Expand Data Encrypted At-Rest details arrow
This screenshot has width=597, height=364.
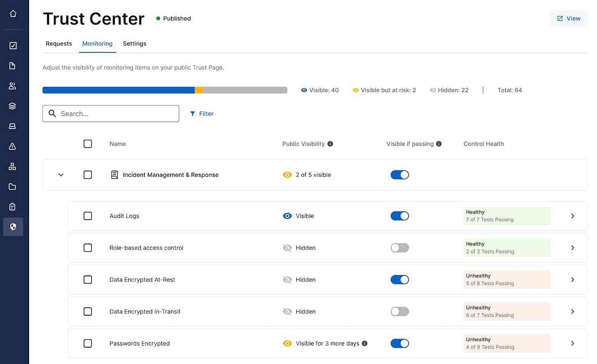[x=573, y=280]
